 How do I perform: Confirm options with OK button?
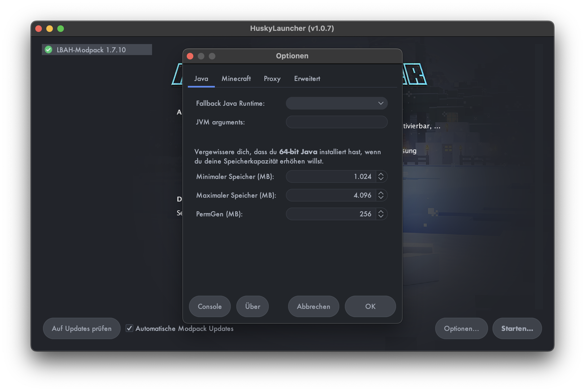(x=370, y=306)
